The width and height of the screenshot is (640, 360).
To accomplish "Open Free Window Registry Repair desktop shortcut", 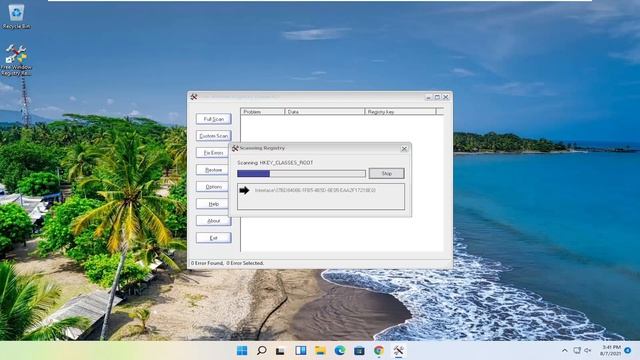I will (16, 60).
